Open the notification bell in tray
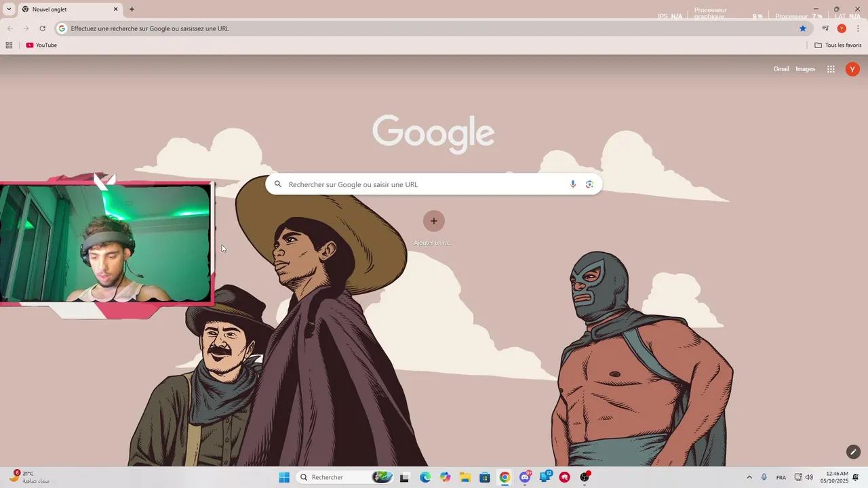The height and width of the screenshot is (488, 868). coord(856,477)
